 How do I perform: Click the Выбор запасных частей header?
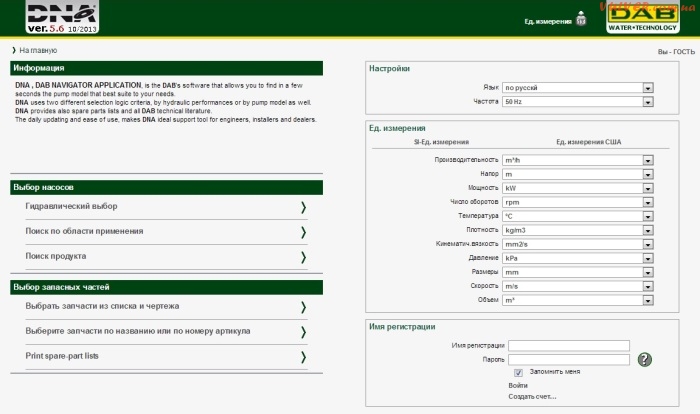pyautogui.click(x=167, y=287)
